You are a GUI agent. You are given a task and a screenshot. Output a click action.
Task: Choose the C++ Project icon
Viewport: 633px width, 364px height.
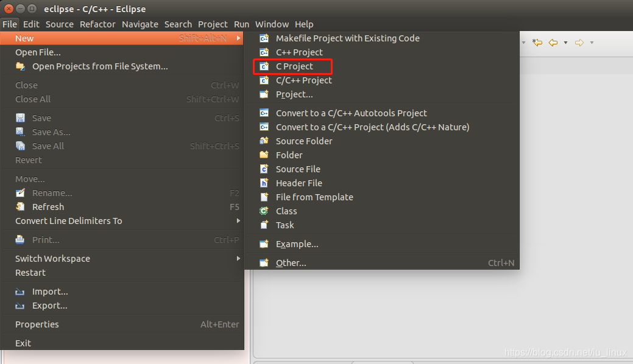(264, 52)
